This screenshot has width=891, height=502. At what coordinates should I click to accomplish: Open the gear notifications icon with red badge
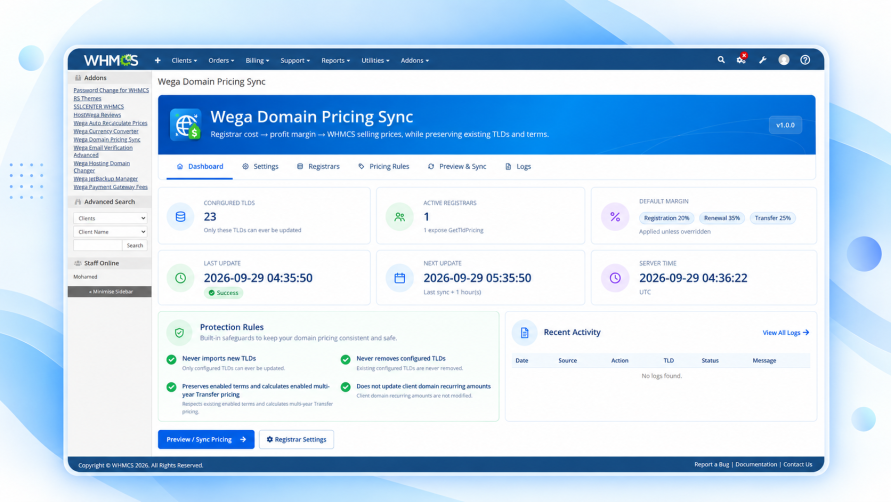742,59
